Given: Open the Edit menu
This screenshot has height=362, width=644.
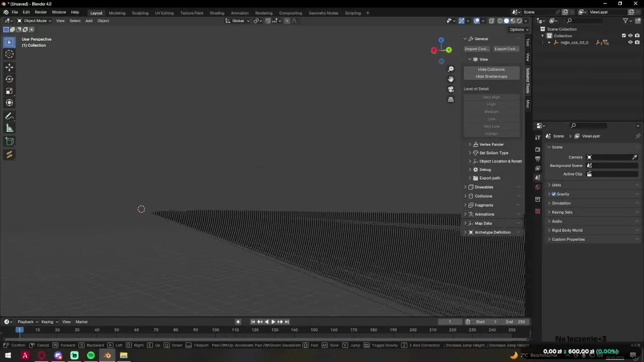Looking at the screenshot, I should (x=26, y=12).
